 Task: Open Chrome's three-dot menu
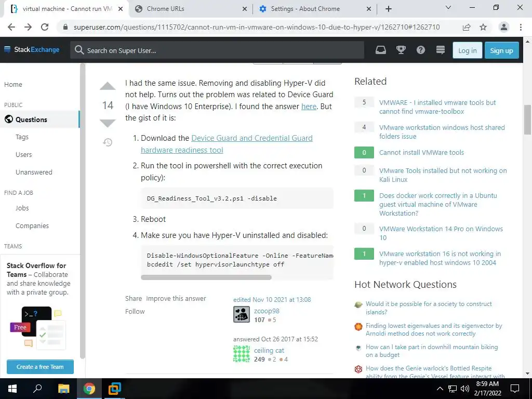click(x=521, y=27)
